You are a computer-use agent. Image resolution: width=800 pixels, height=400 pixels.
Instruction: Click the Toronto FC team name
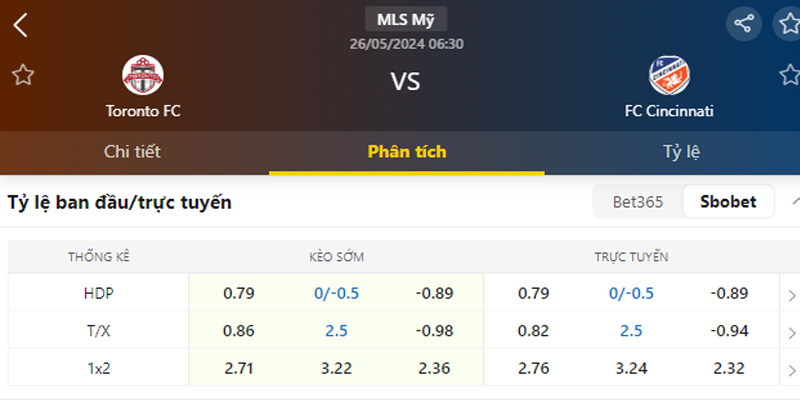coord(143,111)
